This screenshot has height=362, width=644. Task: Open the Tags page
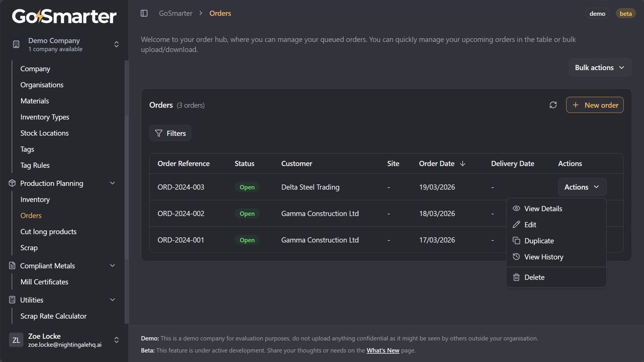point(27,149)
